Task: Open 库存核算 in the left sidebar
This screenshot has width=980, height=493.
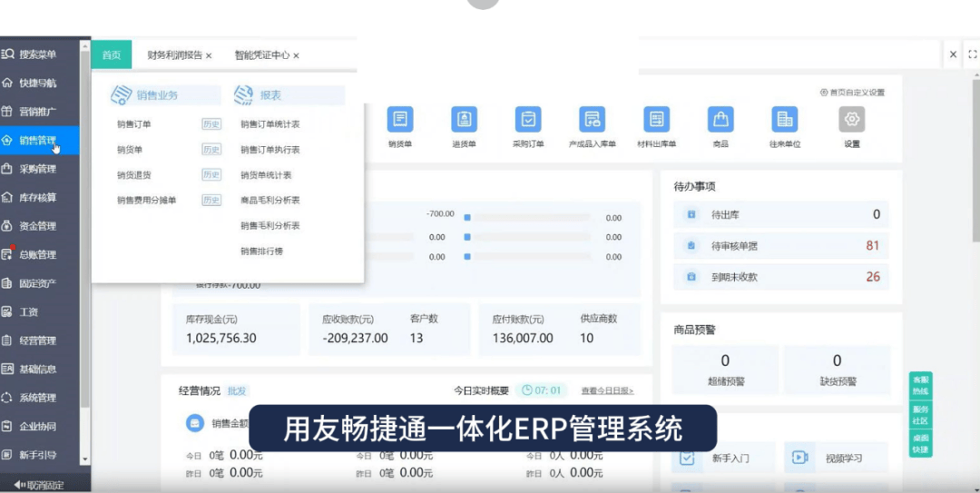Action: click(37, 198)
